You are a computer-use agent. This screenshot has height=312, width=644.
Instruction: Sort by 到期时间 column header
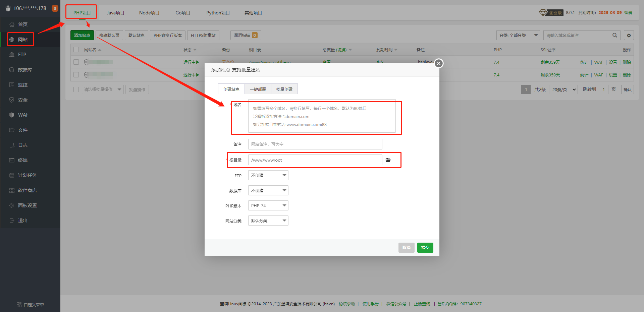pyautogui.click(x=387, y=50)
